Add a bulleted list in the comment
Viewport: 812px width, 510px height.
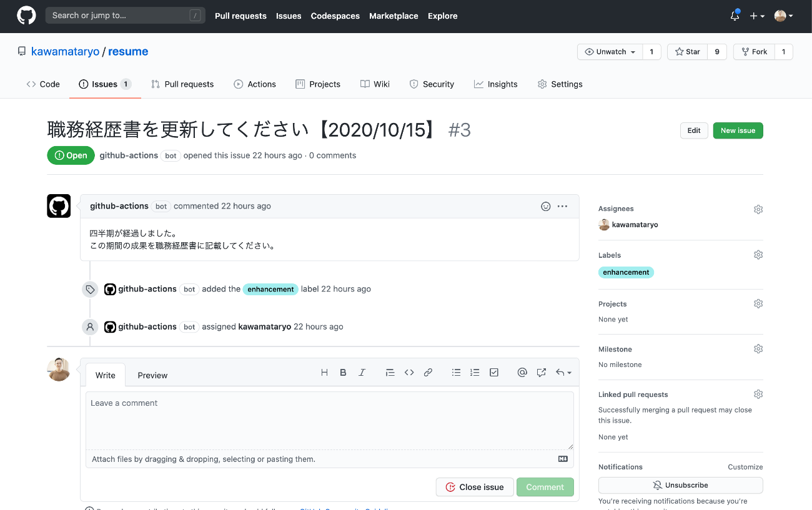[457, 373]
